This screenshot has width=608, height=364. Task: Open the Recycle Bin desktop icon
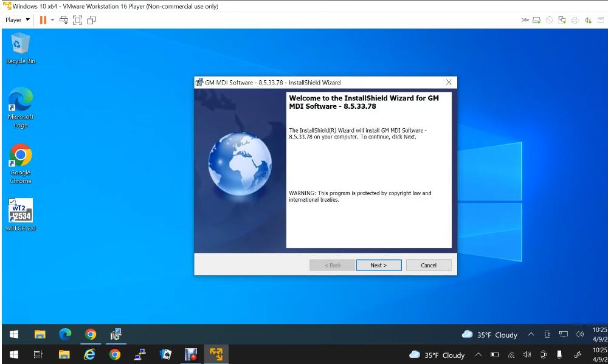[x=20, y=49]
